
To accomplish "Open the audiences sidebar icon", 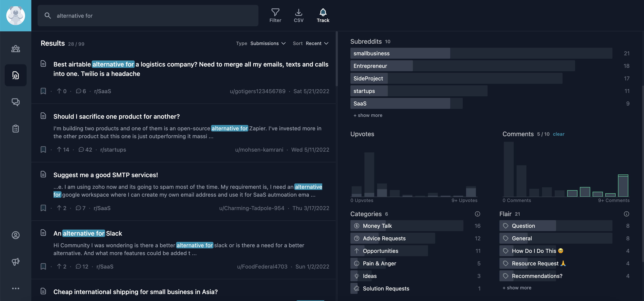I will tap(15, 49).
